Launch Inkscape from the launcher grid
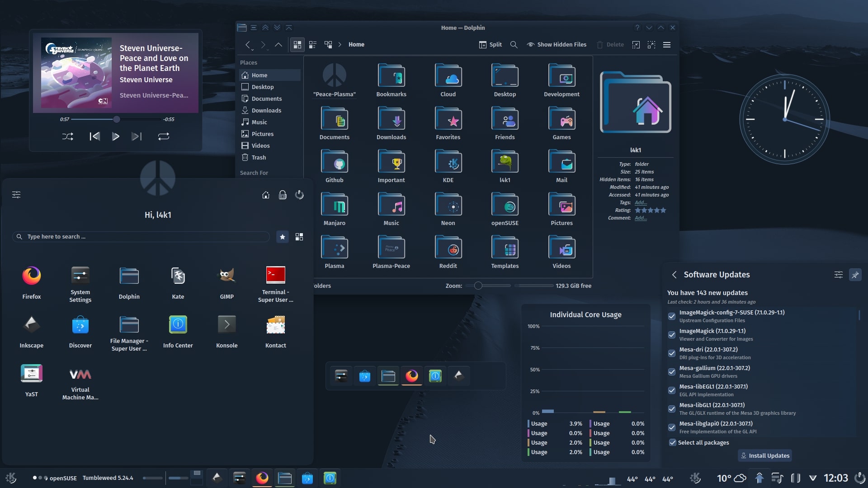This screenshot has height=488, width=868. coord(32,331)
